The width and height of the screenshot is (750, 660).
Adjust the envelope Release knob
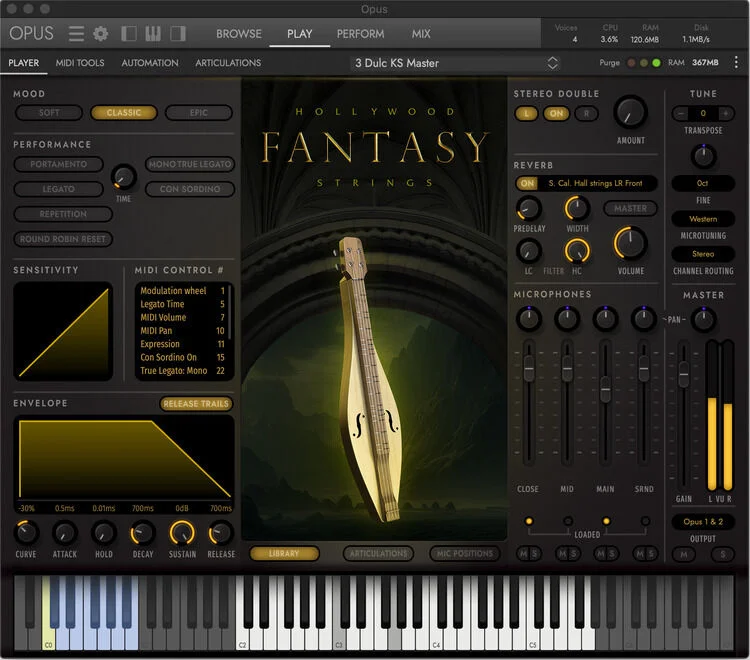point(221,533)
